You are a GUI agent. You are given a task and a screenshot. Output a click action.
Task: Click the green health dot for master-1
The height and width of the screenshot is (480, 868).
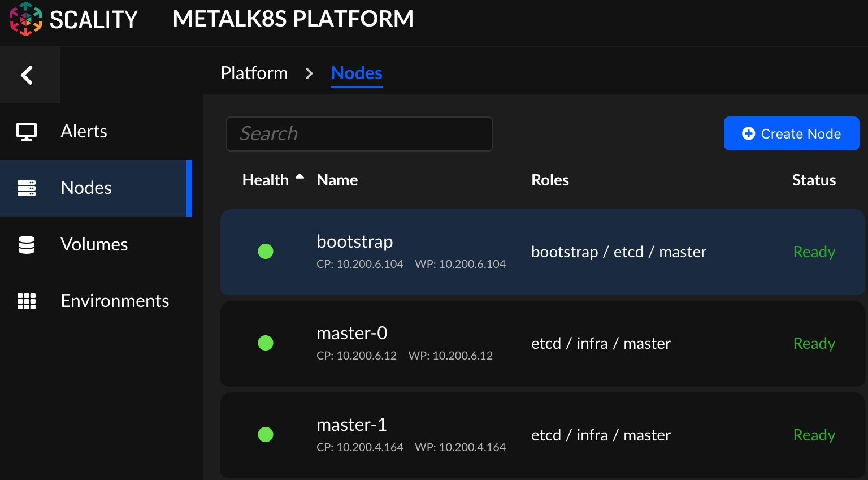pyautogui.click(x=266, y=434)
